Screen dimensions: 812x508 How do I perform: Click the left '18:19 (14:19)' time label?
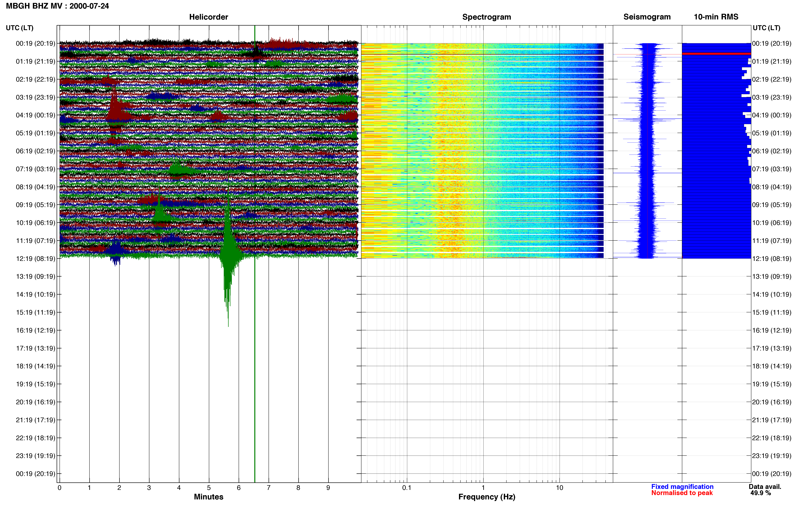pos(35,366)
